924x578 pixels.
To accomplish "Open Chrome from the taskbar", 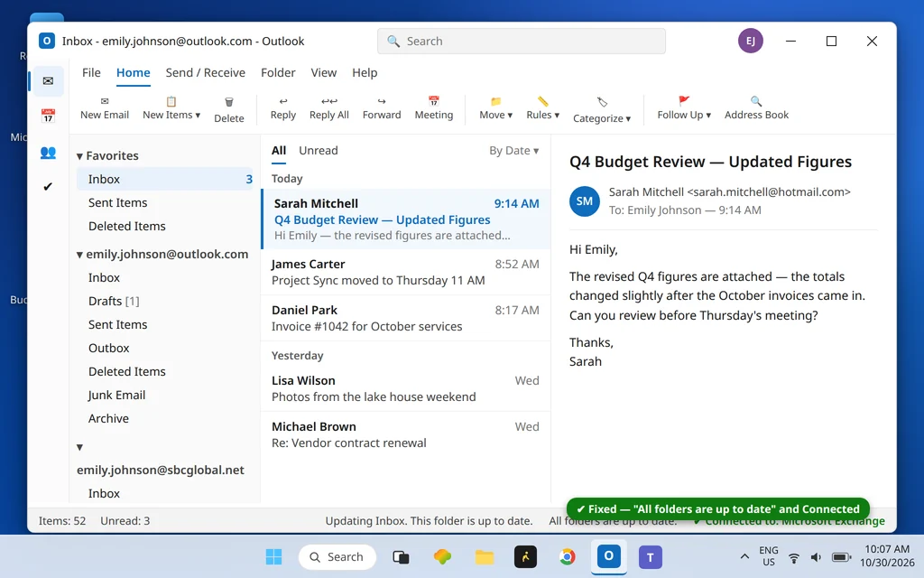I will point(567,556).
